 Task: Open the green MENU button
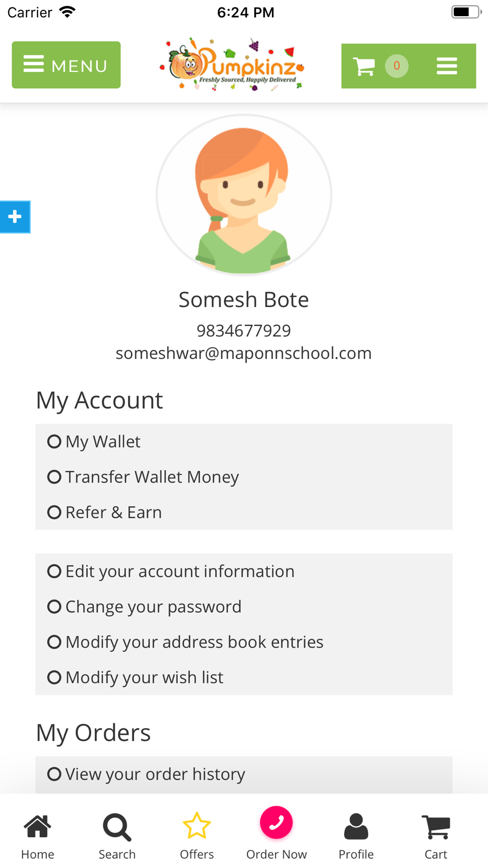66,65
